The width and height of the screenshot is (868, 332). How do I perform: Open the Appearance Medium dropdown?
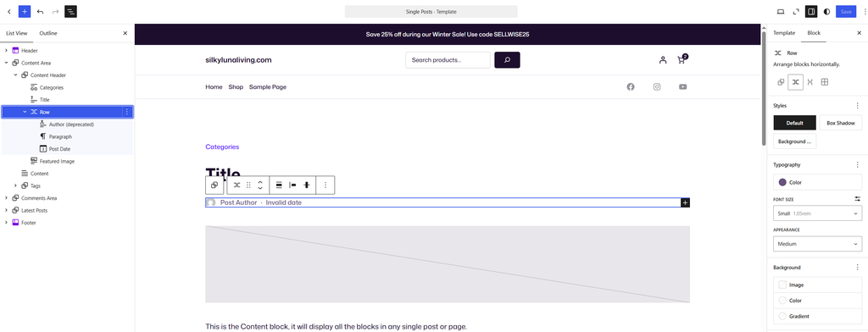(818, 244)
